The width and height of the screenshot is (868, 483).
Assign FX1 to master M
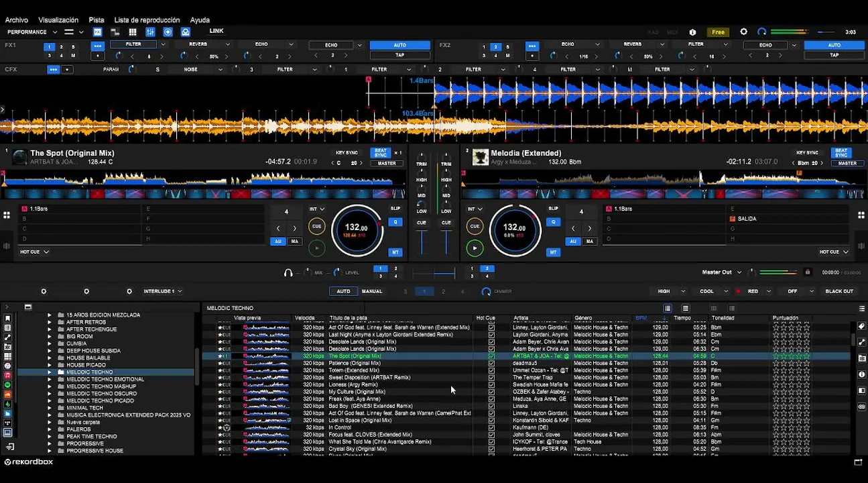point(73,56)
